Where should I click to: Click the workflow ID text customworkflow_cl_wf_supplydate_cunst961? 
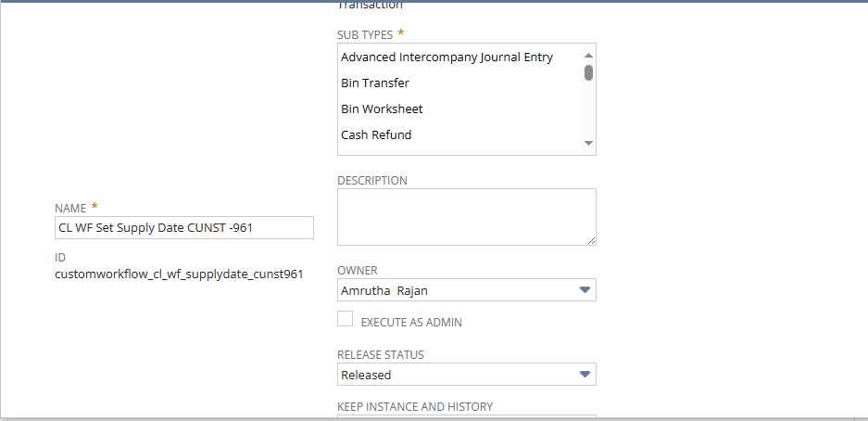tap(180, 274)
